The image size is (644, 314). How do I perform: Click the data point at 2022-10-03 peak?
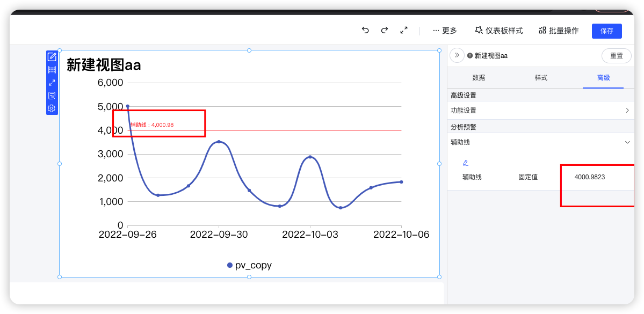[x=310, y=157]
